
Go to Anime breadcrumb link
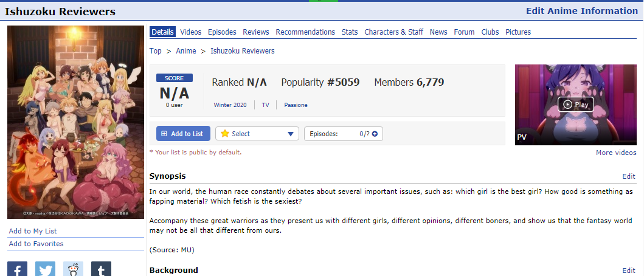(186, 51)
